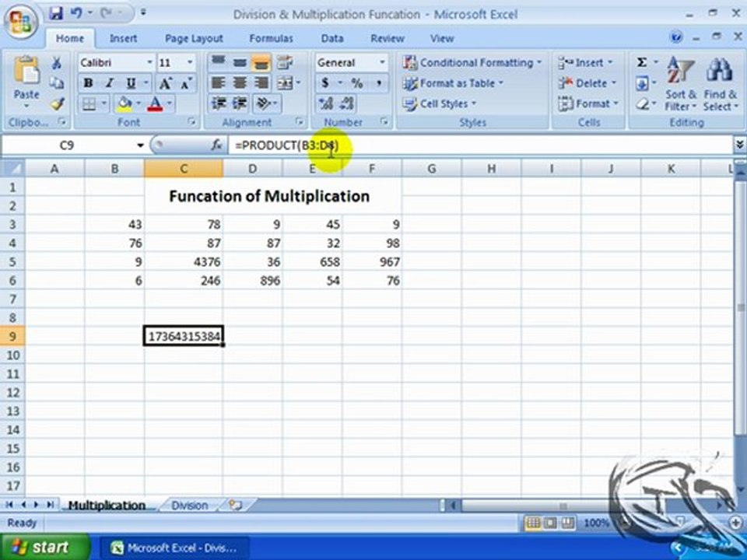Expand the Name Box dropdown arrow
The image size is (747, 560).
tap(140, 145)
